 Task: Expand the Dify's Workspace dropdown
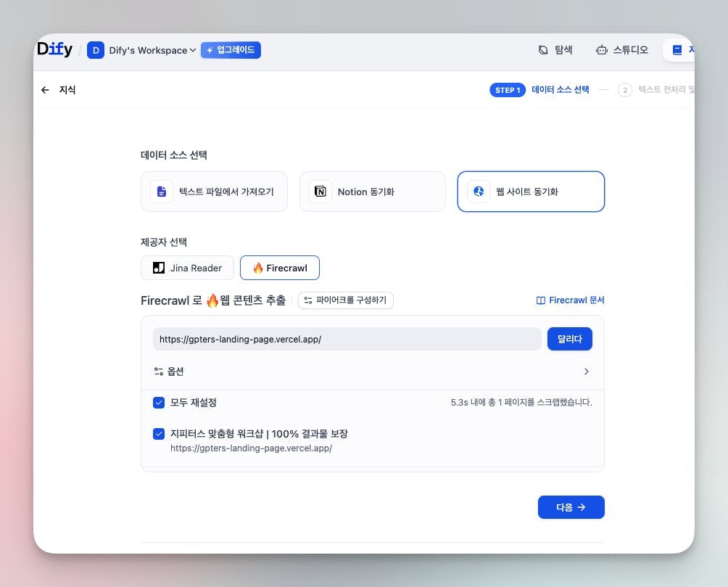click(x=152, y=50)
